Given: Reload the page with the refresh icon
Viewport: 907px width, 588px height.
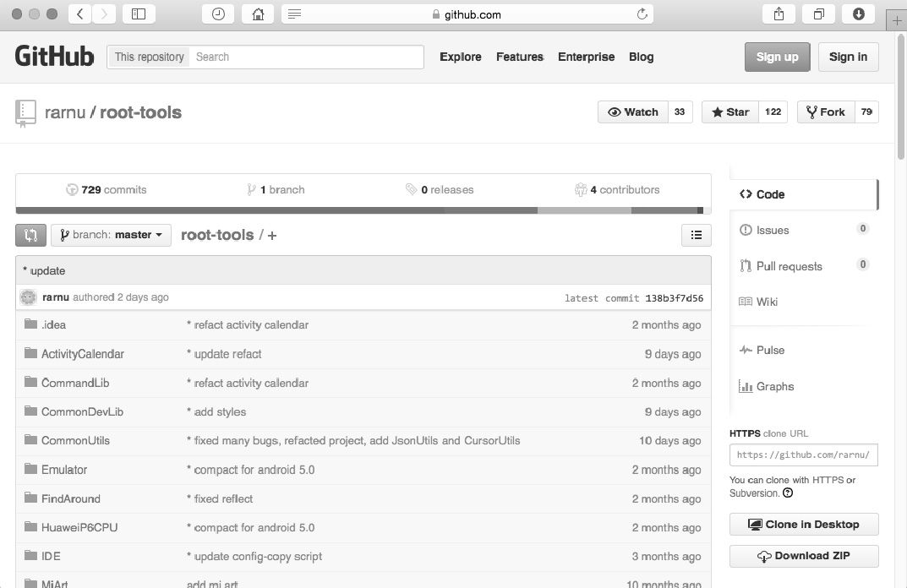Looking at the screenshot, I should (642, 14).
